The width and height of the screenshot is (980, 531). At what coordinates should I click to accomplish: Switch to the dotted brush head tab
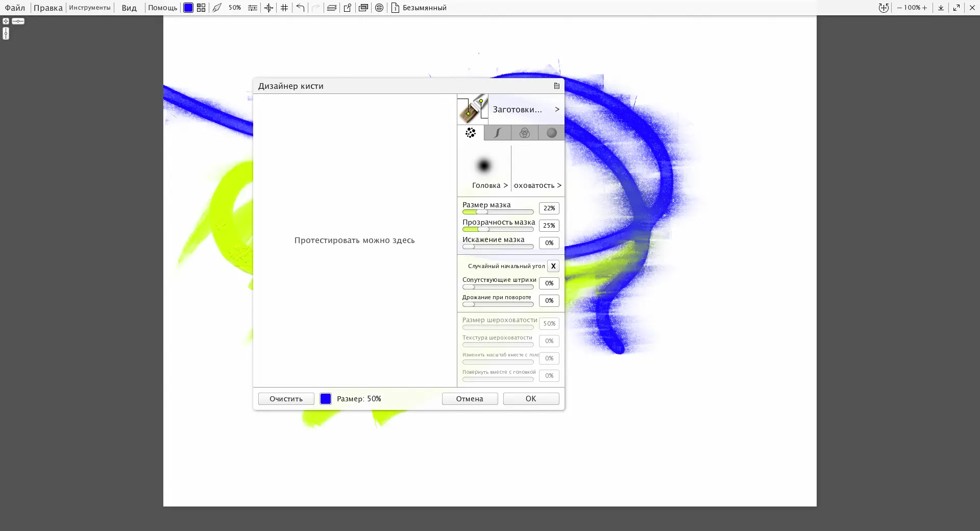tap(471, 133)
